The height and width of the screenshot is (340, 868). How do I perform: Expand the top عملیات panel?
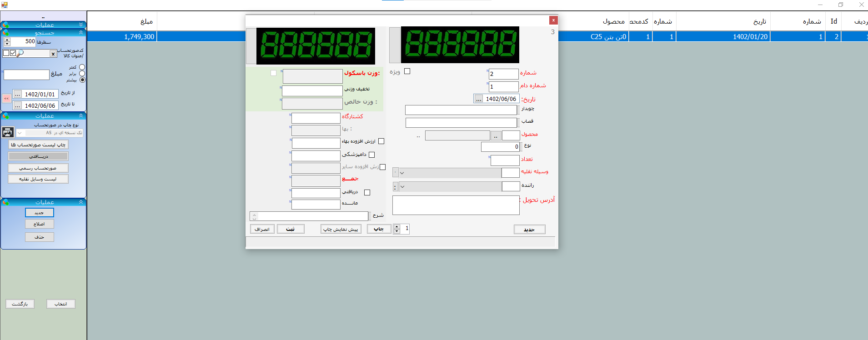coord(81,25)
